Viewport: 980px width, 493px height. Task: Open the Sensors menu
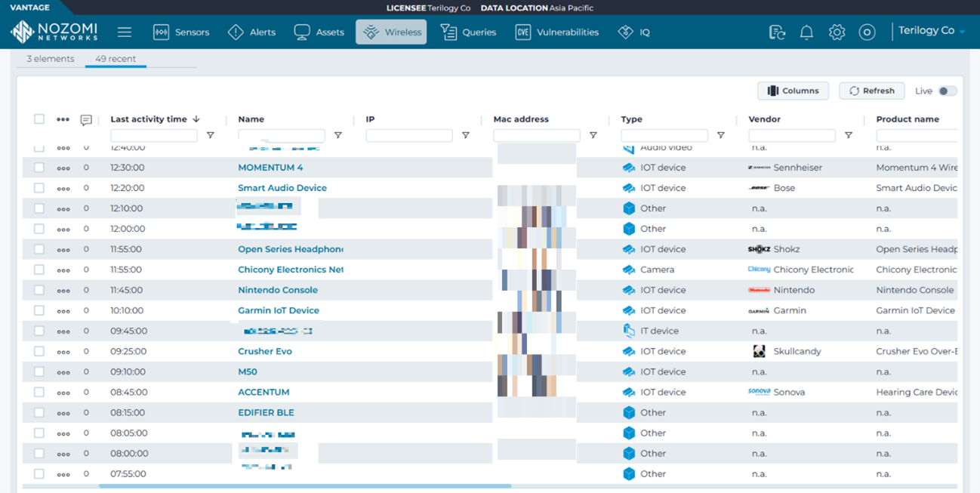point(181,32)
